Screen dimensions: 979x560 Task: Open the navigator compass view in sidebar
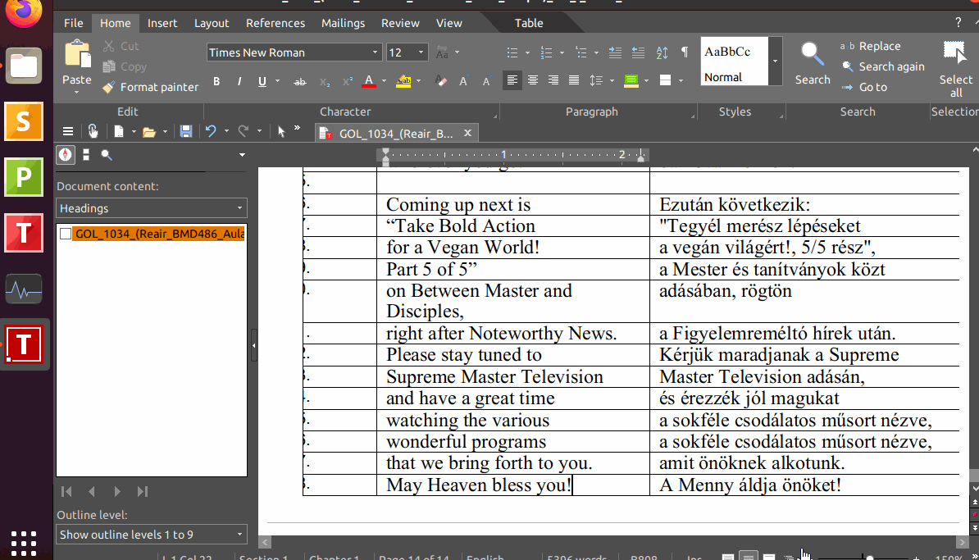(66, 154)
